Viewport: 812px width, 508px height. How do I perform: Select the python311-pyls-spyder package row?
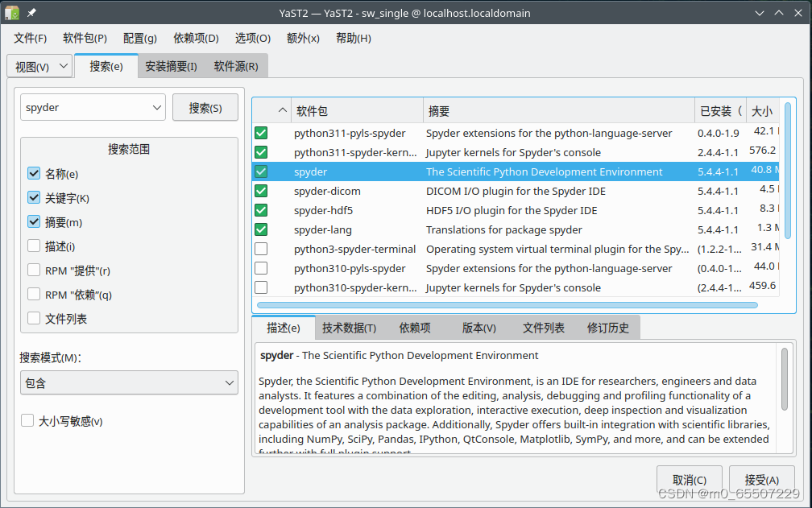516,133
